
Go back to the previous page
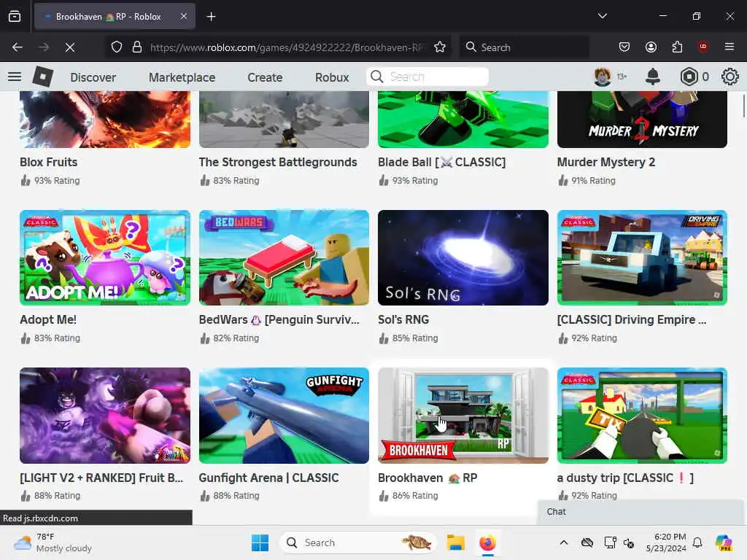pyautogui.click(x=18, y=47)
